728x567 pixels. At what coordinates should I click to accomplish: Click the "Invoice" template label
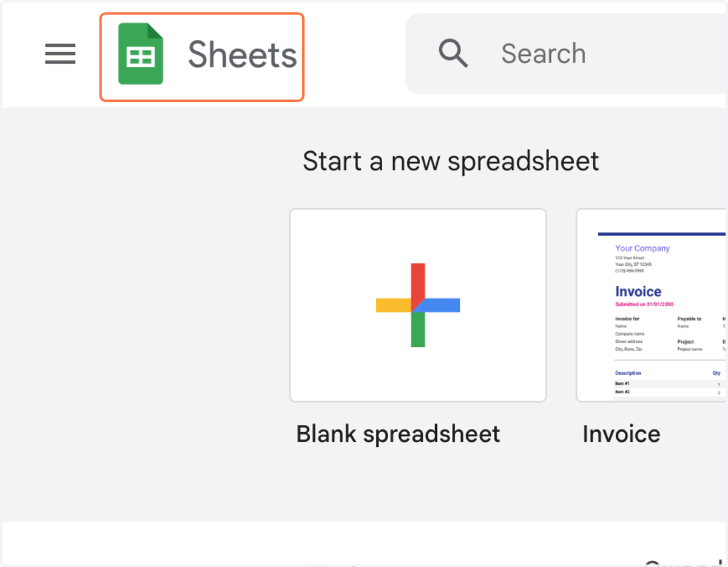point(621,434)
